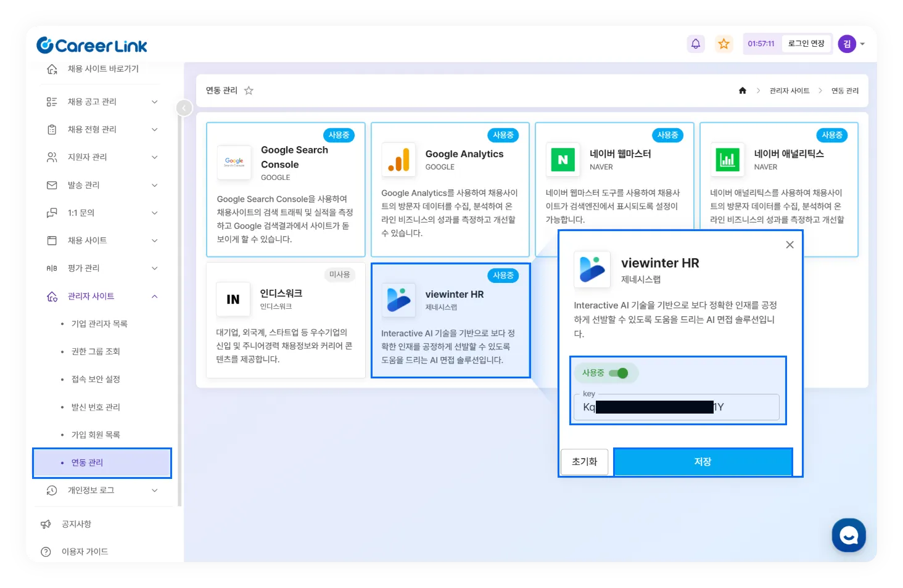
Task: Collapse the sidebar with round arrow button
Action: [184, 108]
